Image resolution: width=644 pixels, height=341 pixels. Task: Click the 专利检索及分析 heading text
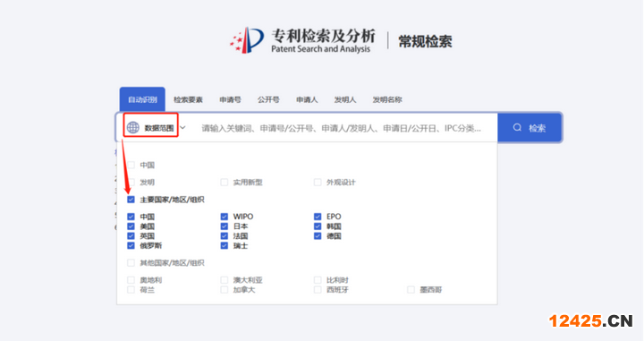(x=323, y=35)
